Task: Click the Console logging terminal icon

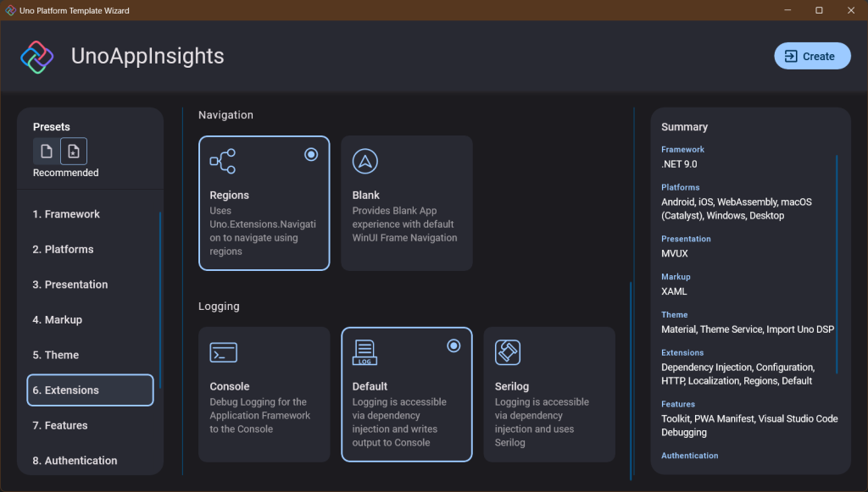Action: 223,352
